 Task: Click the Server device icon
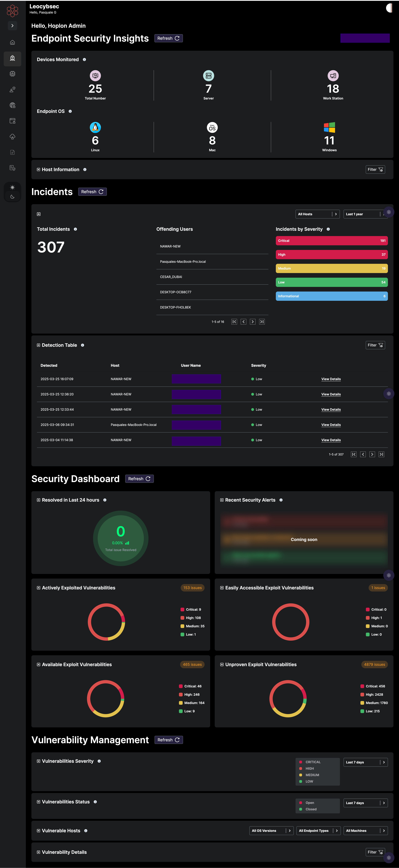click(208, 76)
